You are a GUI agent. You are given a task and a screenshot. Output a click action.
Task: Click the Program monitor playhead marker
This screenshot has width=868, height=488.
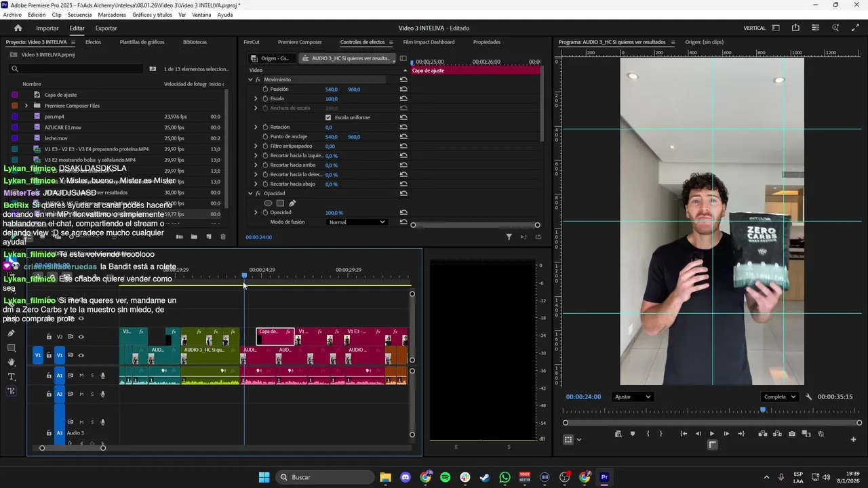coord(763,410)
